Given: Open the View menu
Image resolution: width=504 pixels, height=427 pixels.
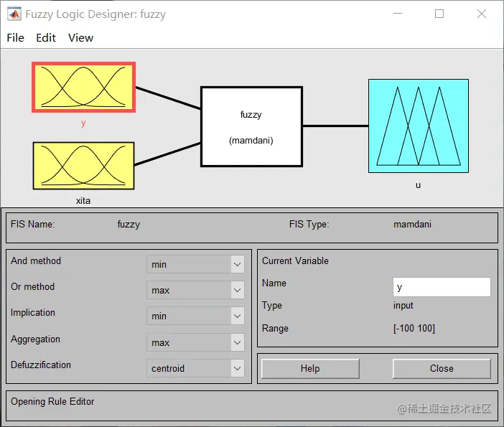Looking at the screenshot, I should pos(80,38).
